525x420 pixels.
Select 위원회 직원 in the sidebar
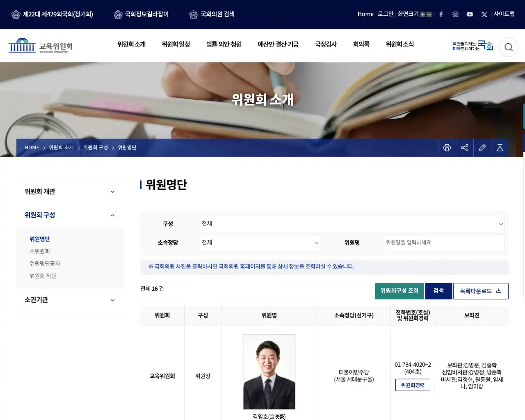coord(43,276)
